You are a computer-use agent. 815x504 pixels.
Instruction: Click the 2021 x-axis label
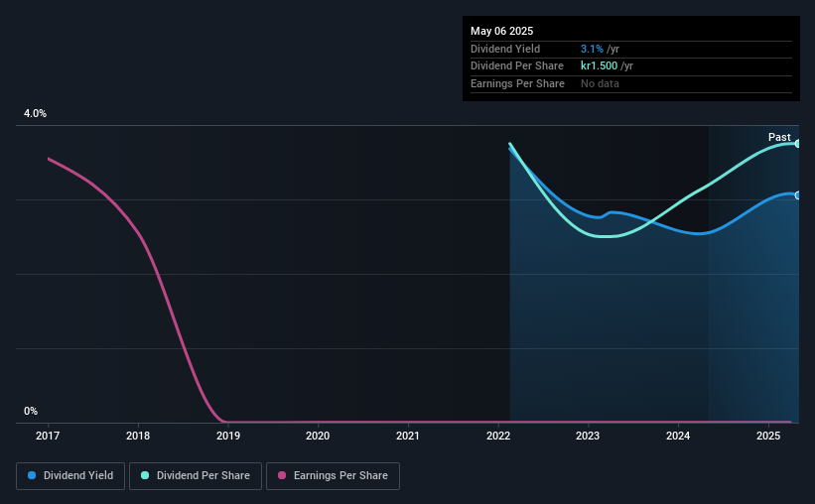coord(407,436)
